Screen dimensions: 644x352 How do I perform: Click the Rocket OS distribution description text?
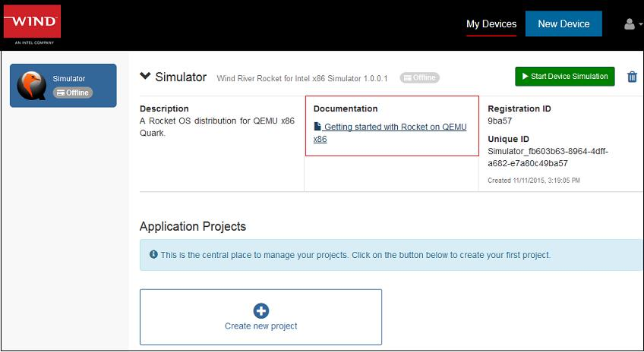(x=217, y=127)
